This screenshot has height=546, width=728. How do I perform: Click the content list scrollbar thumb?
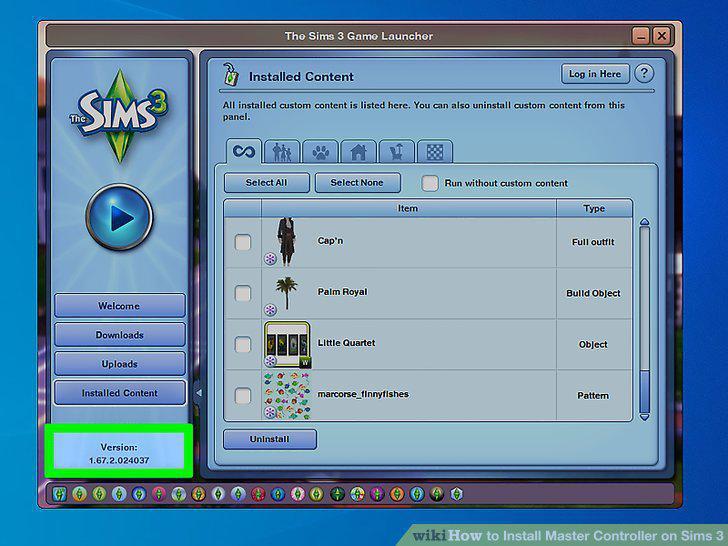click(x=644, y=391)
